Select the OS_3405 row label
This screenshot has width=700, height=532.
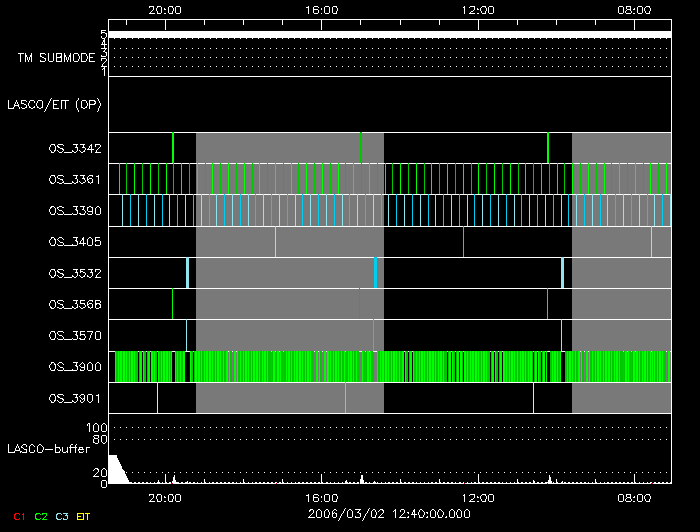click(75, 242)
